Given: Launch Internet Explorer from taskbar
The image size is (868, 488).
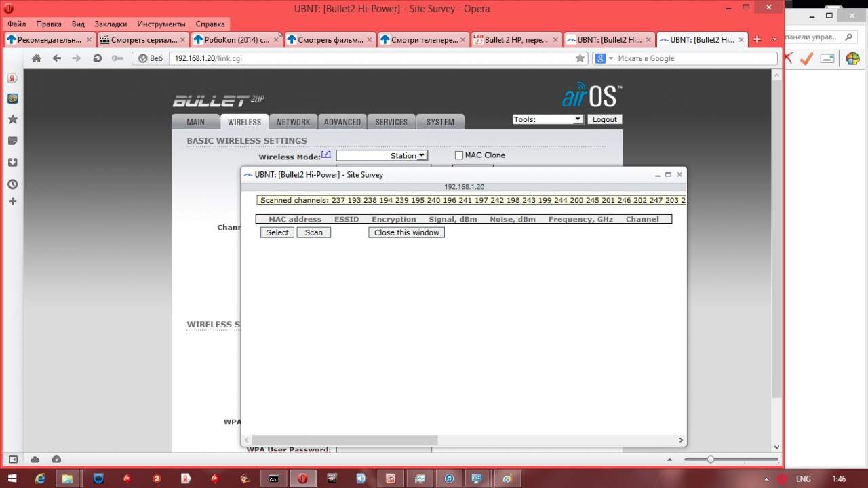Looking at the screenshot, I should [41, 479].
